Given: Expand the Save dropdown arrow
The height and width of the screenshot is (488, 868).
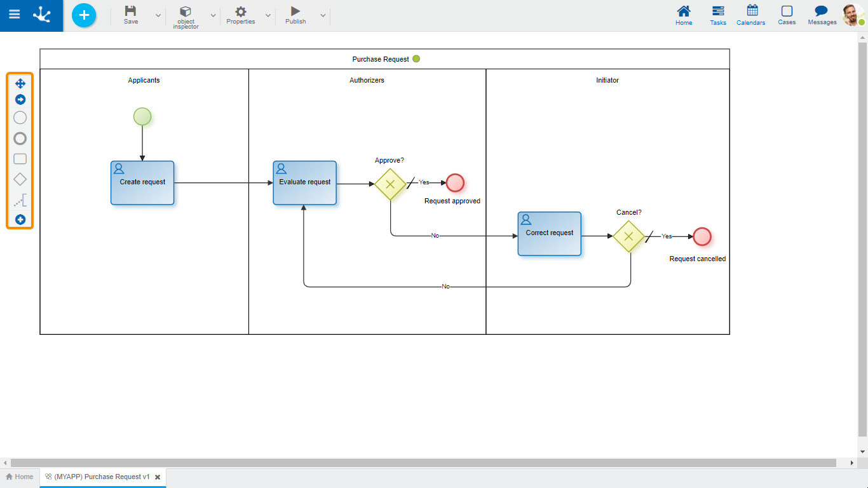Looking at the screenshot, I should (158, 15).
